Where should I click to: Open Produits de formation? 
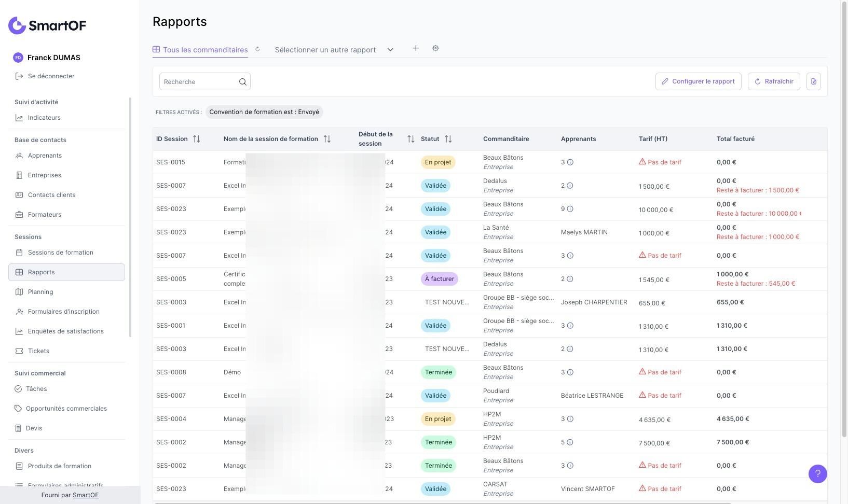point(60,466)
